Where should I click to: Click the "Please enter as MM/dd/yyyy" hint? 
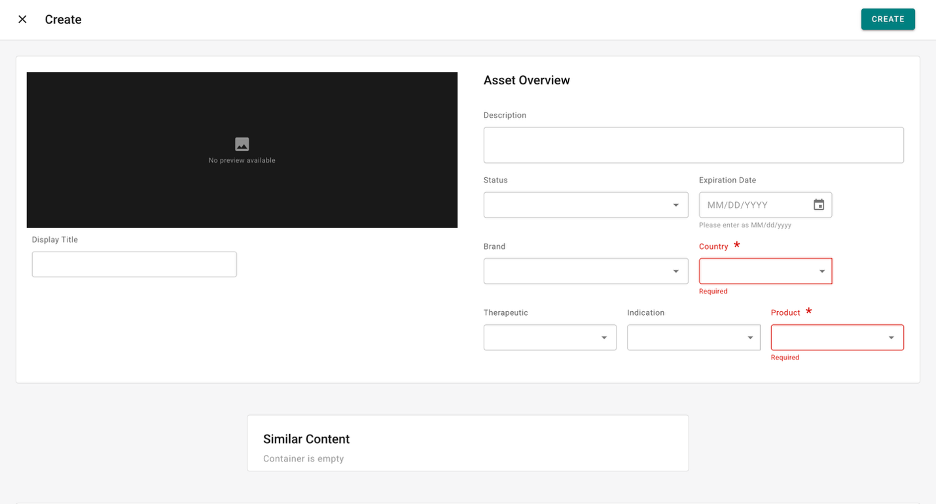745,225
